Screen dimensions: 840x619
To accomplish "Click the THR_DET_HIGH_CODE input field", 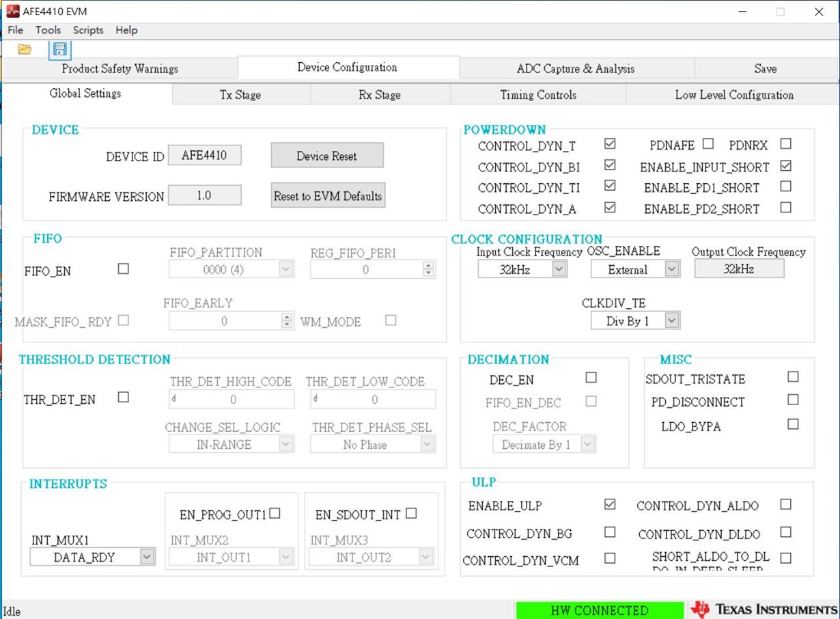I will 232,399.
